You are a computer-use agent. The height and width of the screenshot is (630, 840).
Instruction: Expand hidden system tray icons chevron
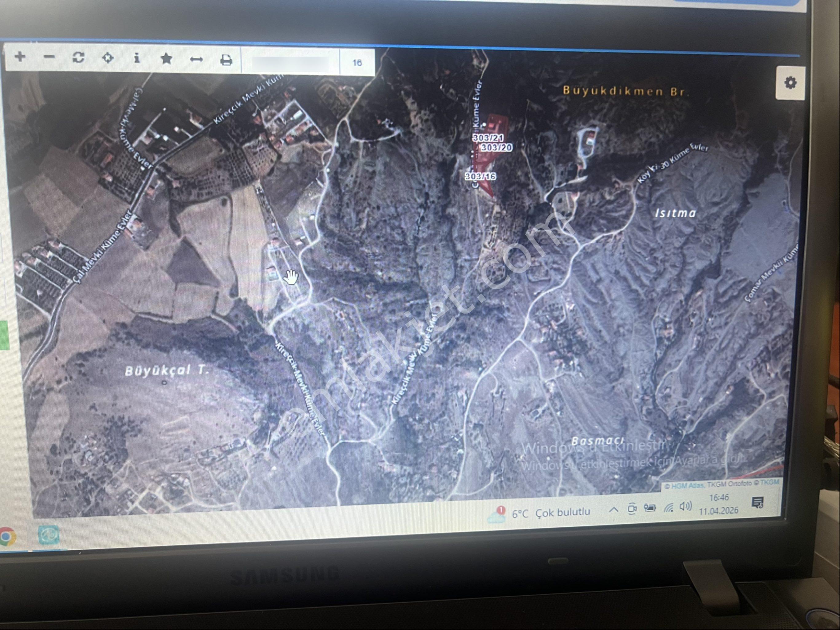point(613,509)
